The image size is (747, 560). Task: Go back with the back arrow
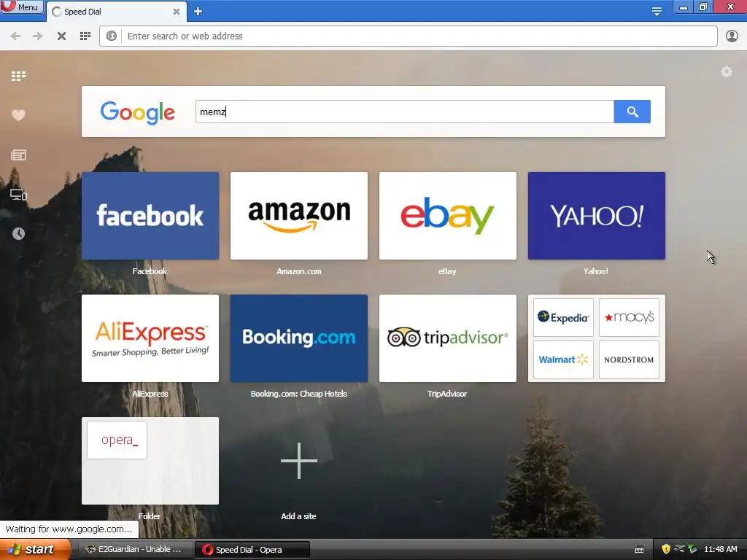tap(15, 36)
